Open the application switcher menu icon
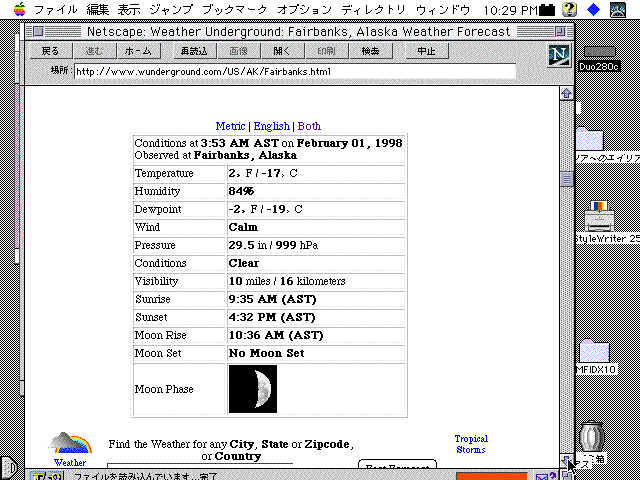The image size is (640, 480). click(x=618, y=10)
